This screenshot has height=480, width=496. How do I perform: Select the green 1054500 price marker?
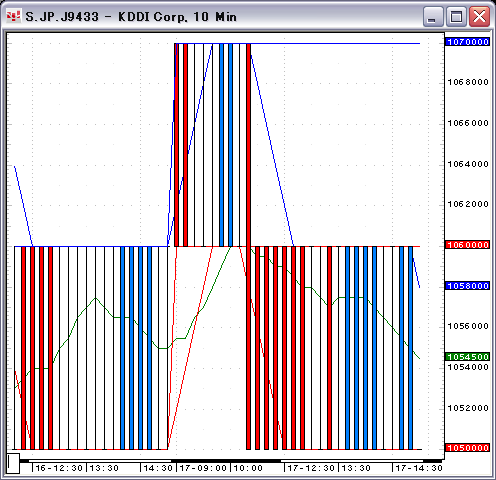468,357
